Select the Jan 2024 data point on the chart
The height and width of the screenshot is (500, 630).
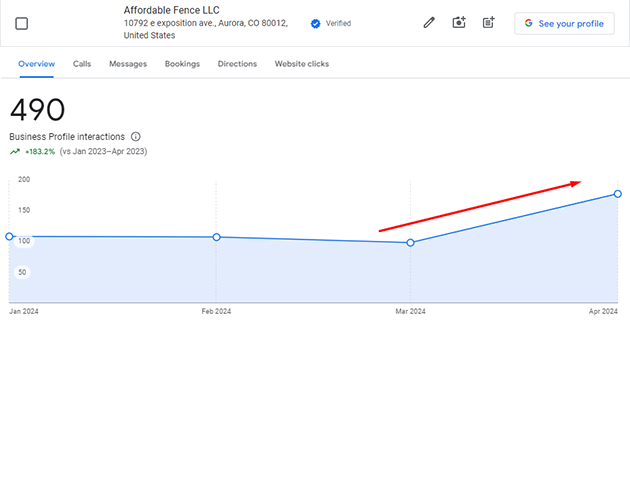pyautogui.click(x=10, y=237)
